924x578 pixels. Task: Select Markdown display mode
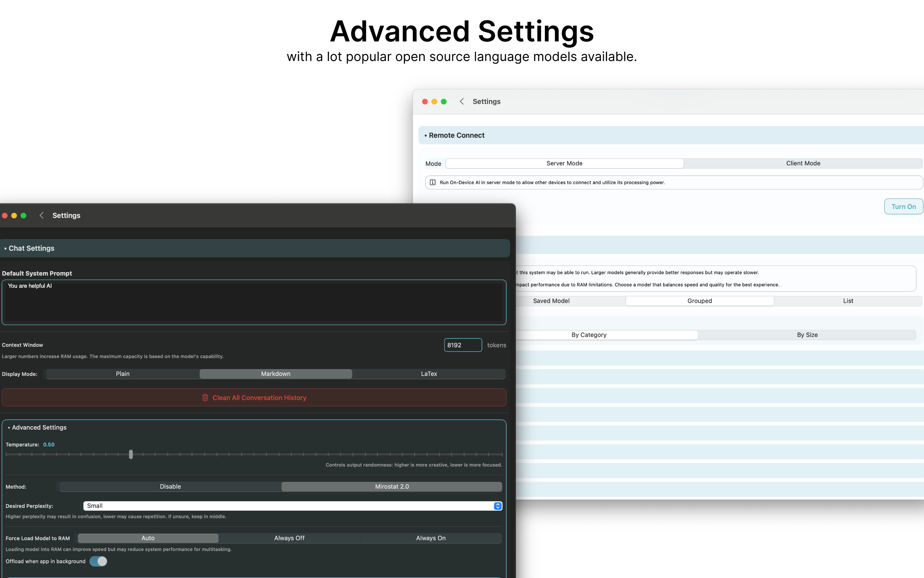click(276, 374)
